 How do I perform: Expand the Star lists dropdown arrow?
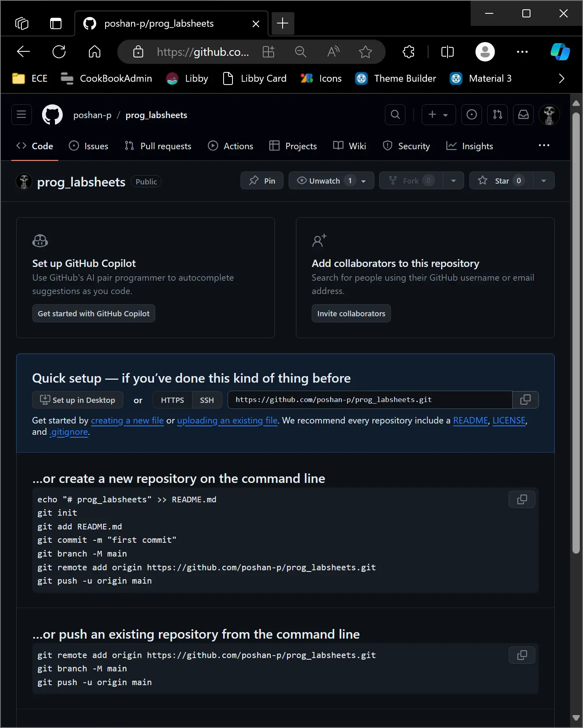(544, 181)
